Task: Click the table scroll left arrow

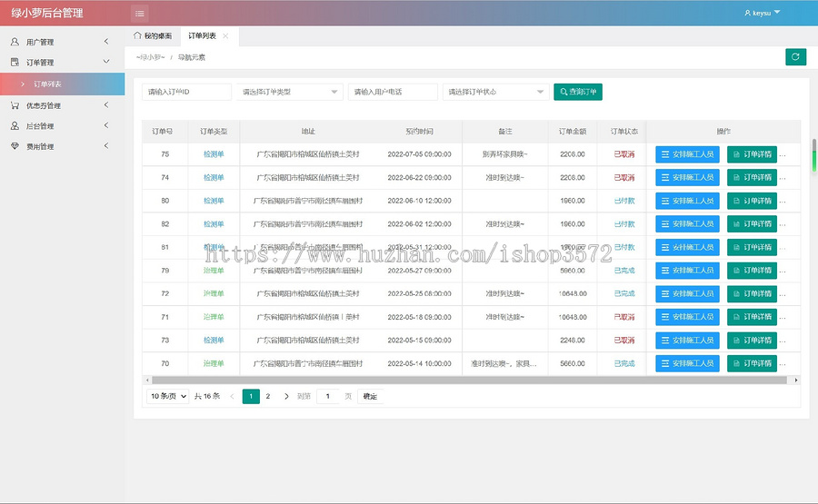Action: pos(147,380)
